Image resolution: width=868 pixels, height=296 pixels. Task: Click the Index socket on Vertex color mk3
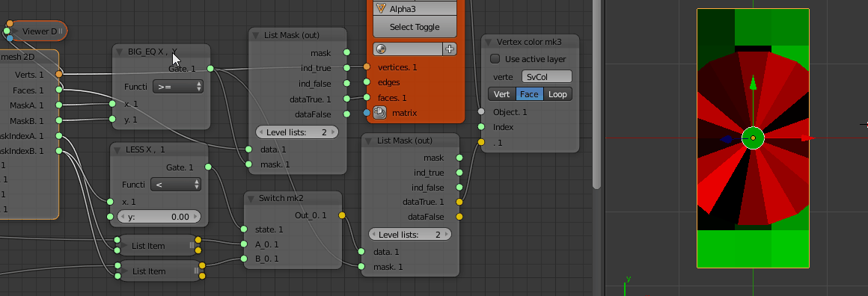pos(482,127)
